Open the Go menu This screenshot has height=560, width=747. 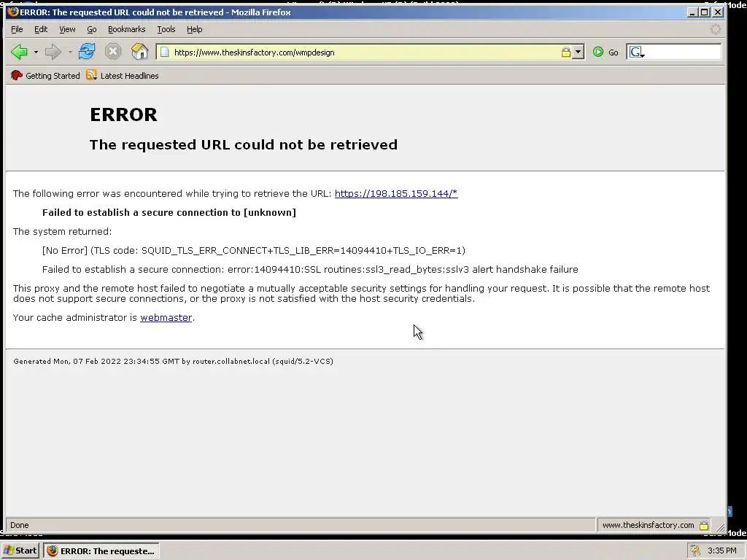coord(91,29)
